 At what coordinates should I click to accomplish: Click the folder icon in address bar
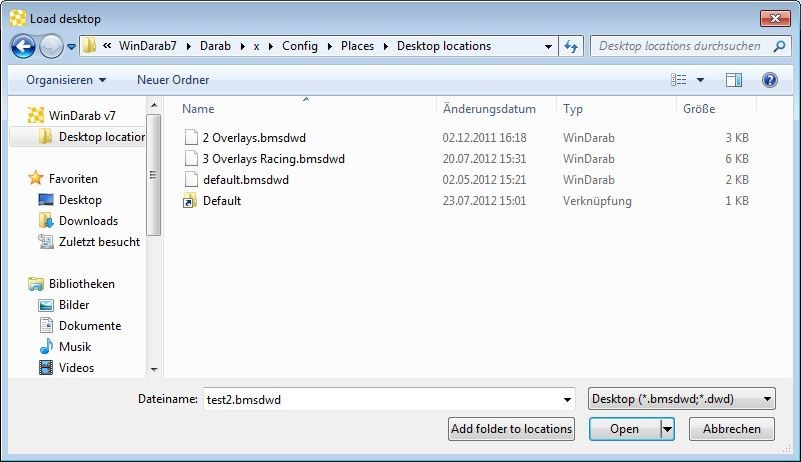tap(89, 46)
